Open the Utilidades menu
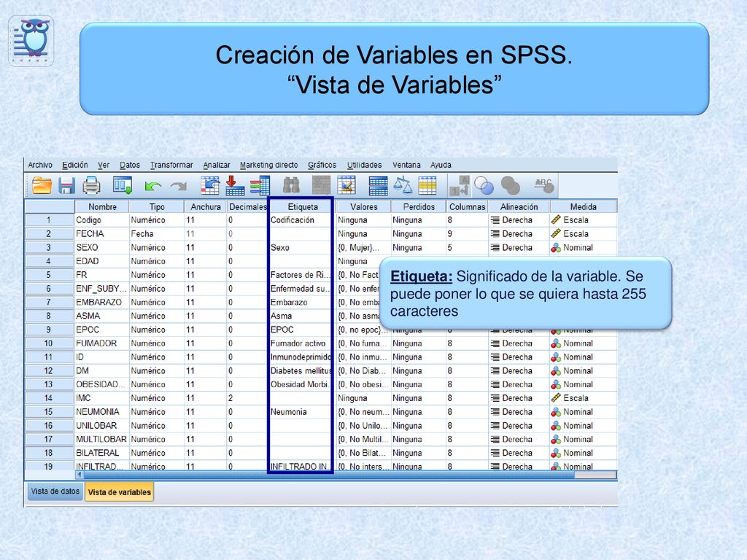Image resolution: width=747 pixels, height=560 pixels. pyautogui.click(x=365, y=165)
